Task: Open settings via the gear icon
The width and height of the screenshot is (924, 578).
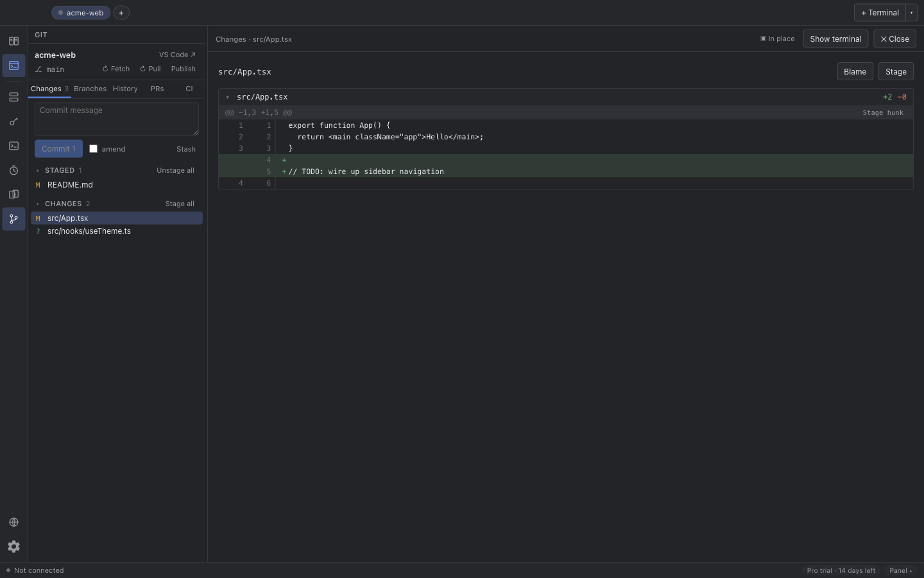Action: pos(13,547)
